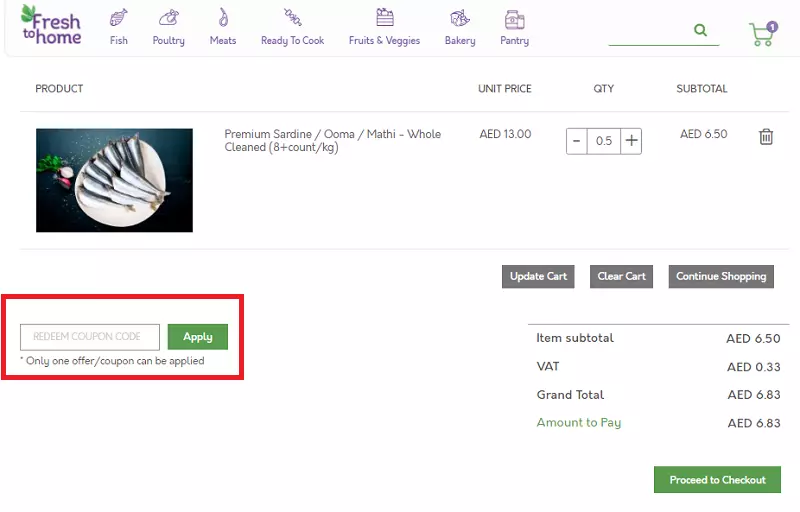This screenshot has width=800, height=512.
Task: Select the unit price AED 13.00
Action: 505,134
